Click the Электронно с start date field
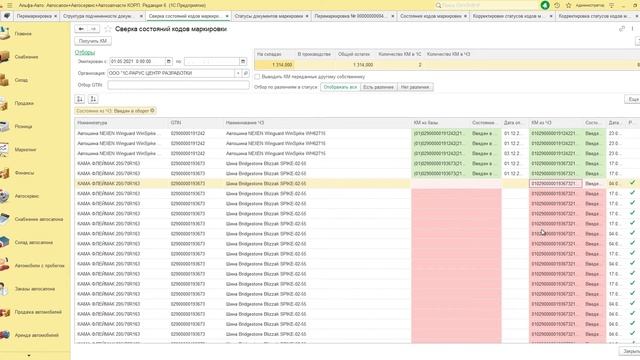Viewport: 640px width, 360px height. tap(137, 61)
